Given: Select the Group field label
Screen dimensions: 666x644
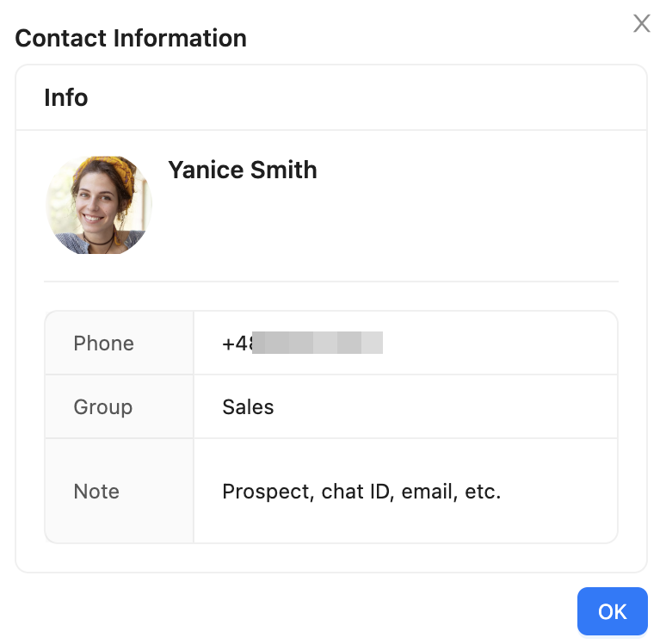Looking at the screenshot, I should coord(103,407).
